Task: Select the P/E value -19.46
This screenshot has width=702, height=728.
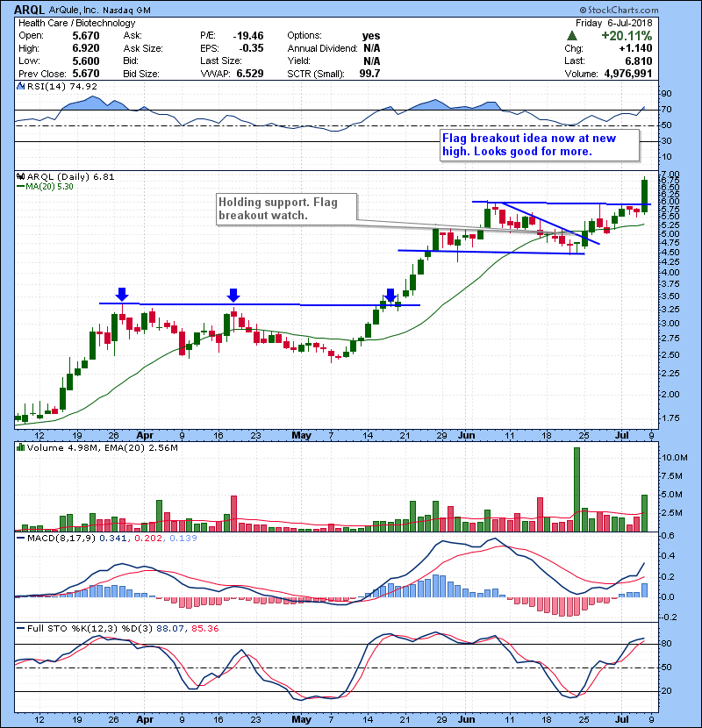Action: (x=248, y=36)
